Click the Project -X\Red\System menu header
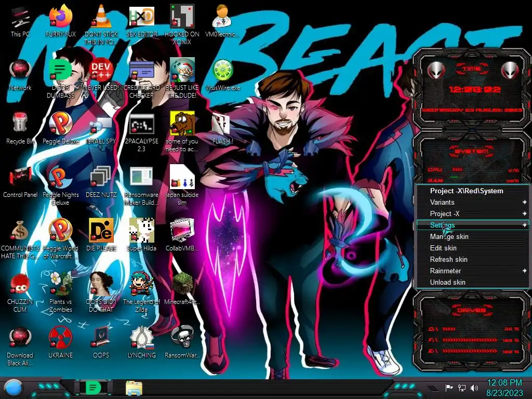The width and height of the screenshot is (532, 399). (x=473, y=191)
